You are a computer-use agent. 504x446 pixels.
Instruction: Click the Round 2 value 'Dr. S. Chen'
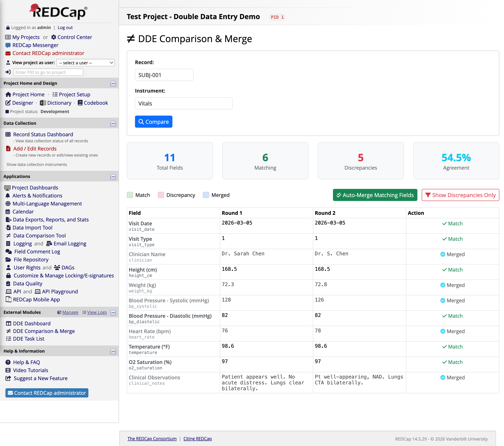coord(331,254)
